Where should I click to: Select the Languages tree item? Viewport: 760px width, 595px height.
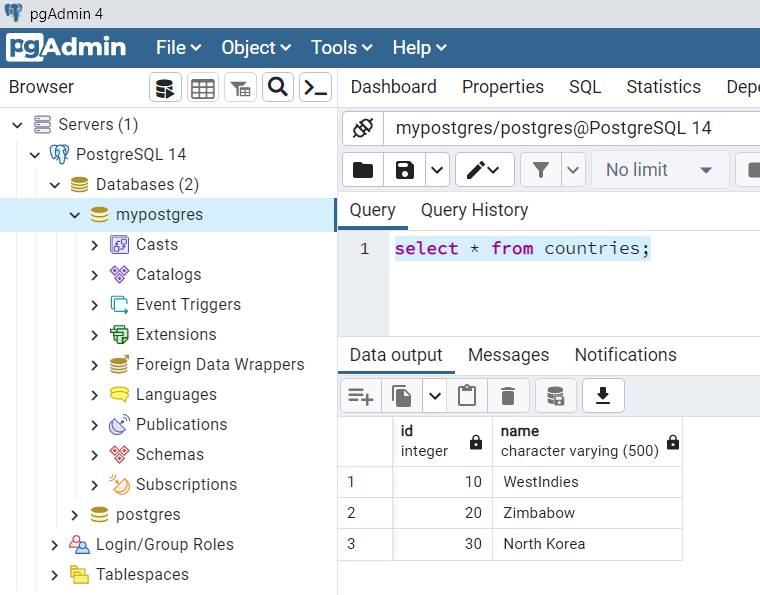click(x=176, y=394)
